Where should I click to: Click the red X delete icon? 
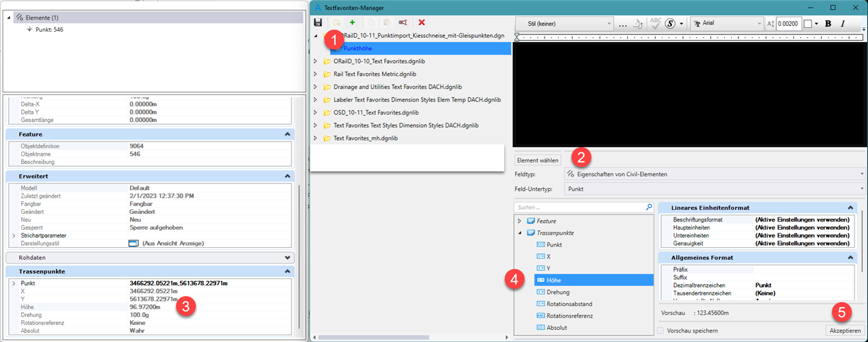421,23
